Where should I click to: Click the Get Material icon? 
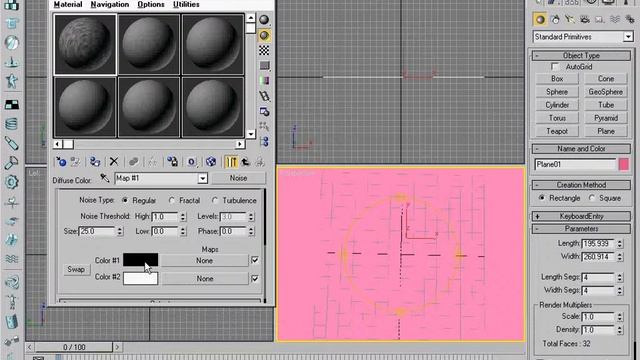tap(61, 162)
